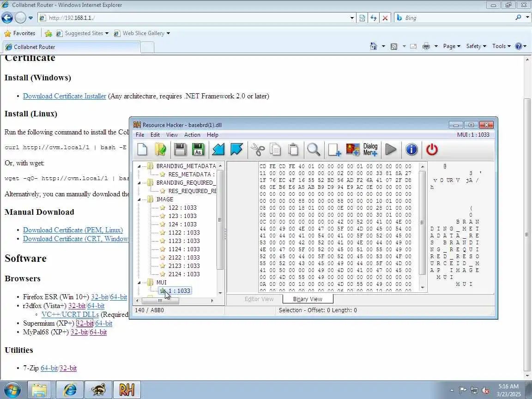This screenshot has width=532, height=399.
Task: Collapse the BRANDING_REQUIRED tree folder
Action: (x=139, y=183)
